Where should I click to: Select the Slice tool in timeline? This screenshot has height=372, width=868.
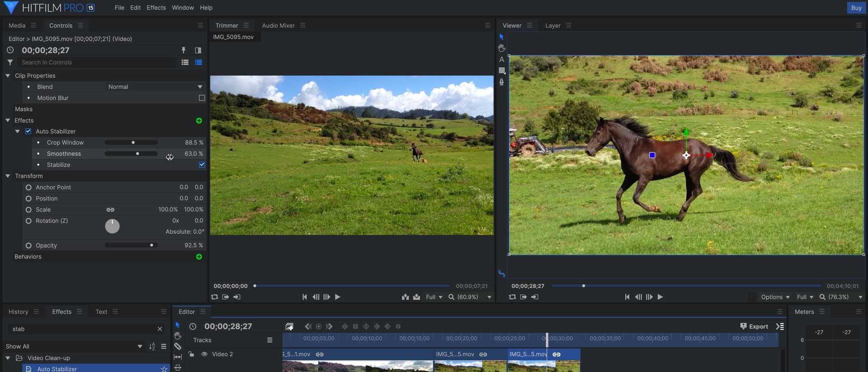tap(178, 346)
